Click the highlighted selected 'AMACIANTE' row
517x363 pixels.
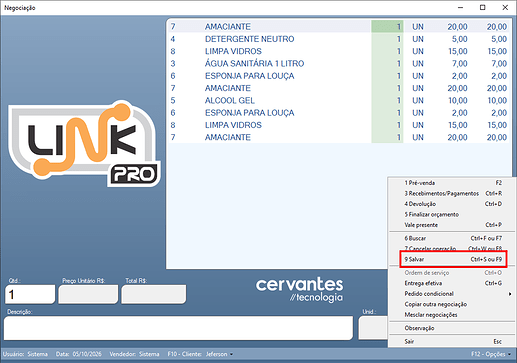(339, 26)
